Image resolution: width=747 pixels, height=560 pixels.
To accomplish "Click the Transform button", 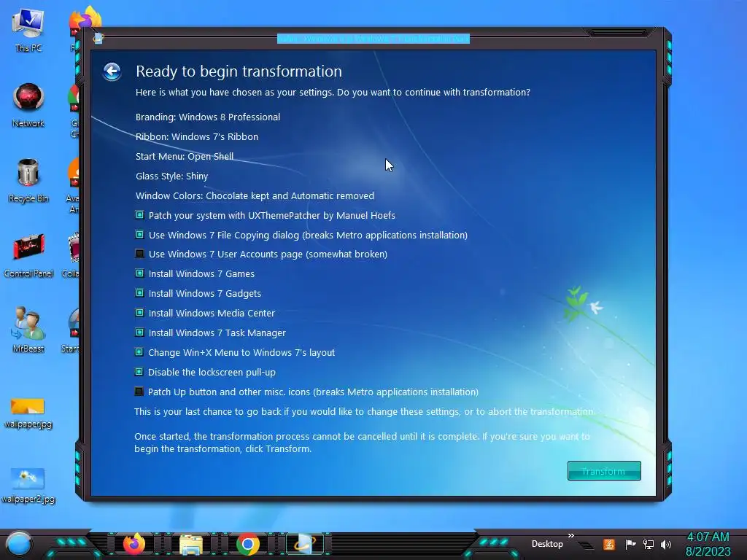I will [x=603, y=470].
